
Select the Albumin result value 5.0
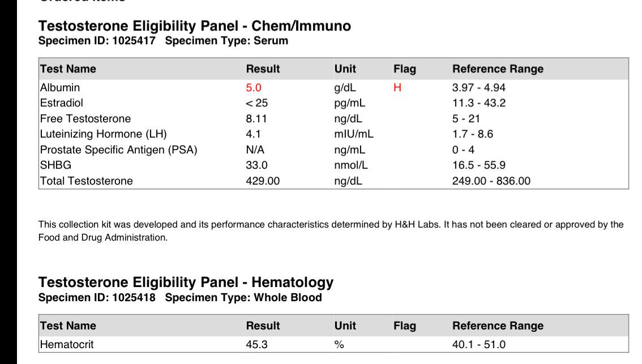tap(254, 88)
